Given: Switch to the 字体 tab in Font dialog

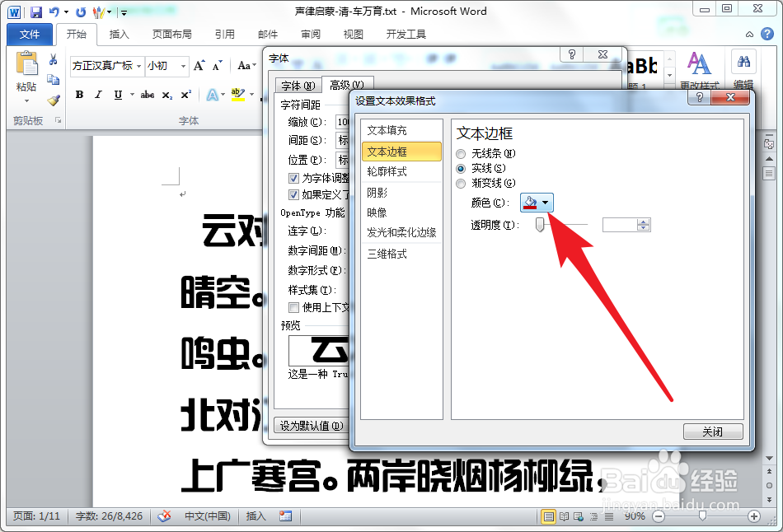Looking at the screenshot, I should point(297,85).
